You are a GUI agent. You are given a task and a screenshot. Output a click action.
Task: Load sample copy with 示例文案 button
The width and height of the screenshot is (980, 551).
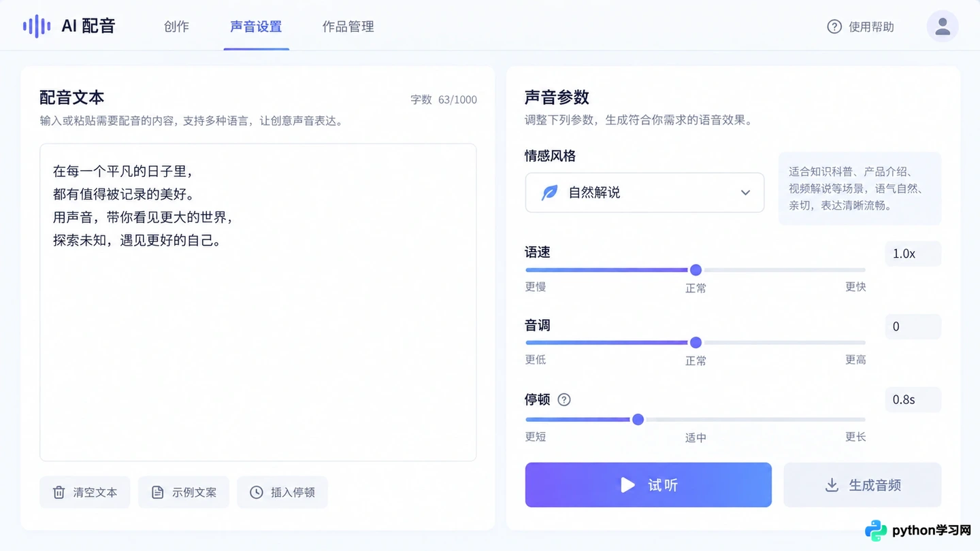(184, 492)
